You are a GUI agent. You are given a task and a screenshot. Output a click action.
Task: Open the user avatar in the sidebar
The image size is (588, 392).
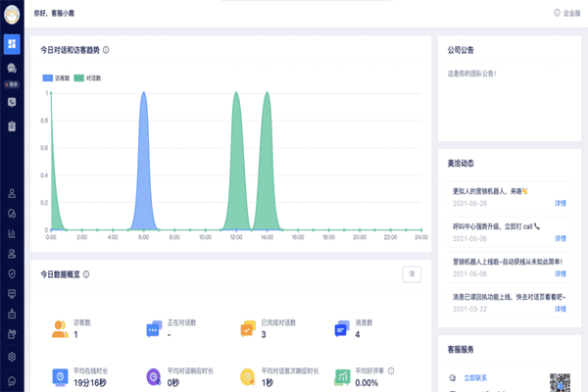[x=12, y=15]
